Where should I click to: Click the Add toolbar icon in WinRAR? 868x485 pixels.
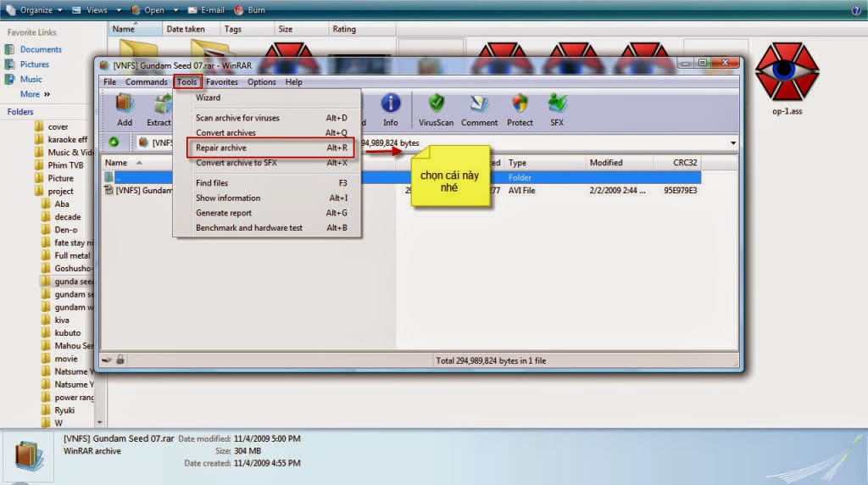click(x=125, y=110)
